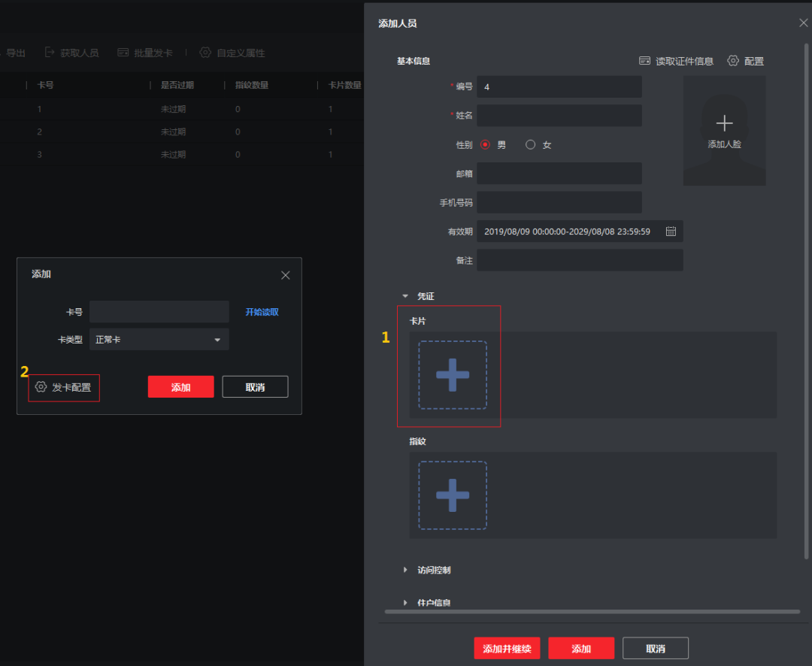Click get personnel in toolbar
The image size is (812, 666).
coord(71,53)
